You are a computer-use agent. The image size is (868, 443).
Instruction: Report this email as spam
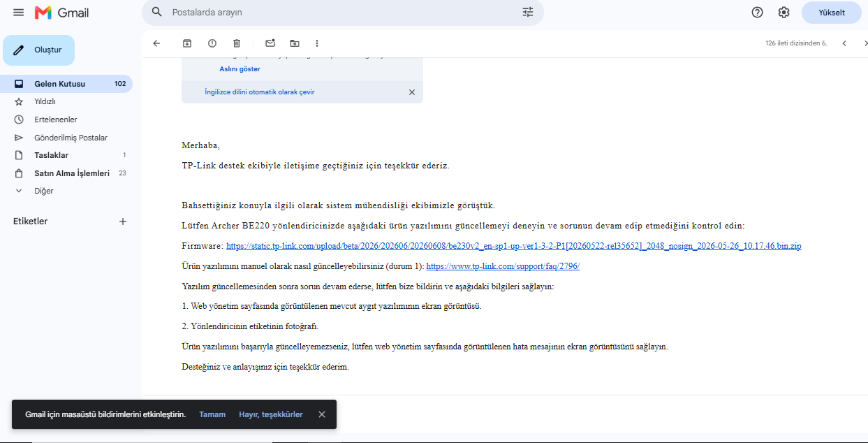[x=212, y=43]
